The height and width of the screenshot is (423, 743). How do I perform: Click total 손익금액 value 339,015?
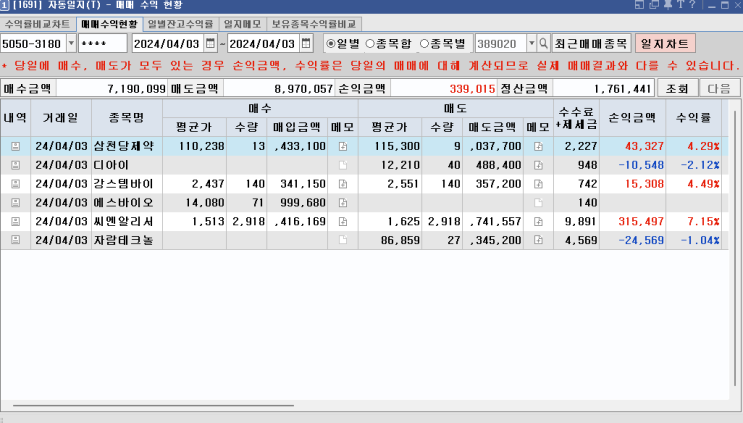coord(472,89)
